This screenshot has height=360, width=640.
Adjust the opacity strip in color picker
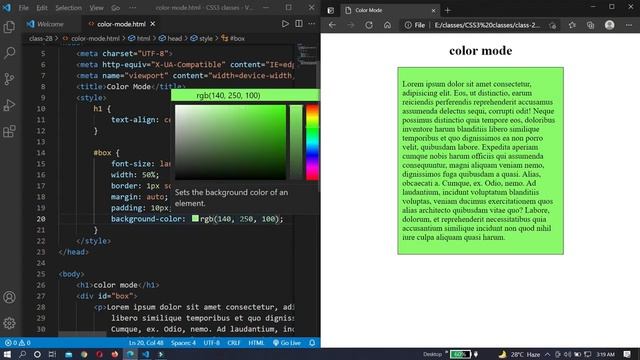point(296,142)
